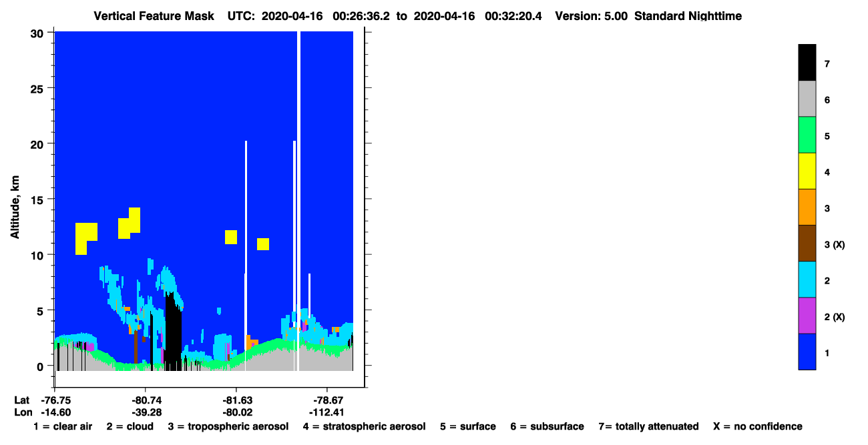
Task: Click the large black totally attenuated column in plot
Action: point(173,332)
